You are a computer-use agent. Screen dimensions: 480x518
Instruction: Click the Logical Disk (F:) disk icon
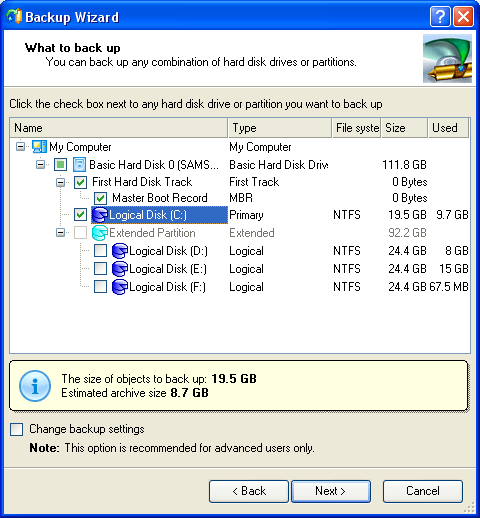pos(120,287)
